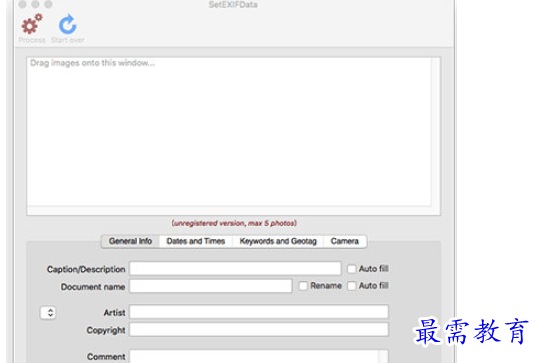The image size is (537, 363).
Task: Click the stepper beside the Artist field
Action: [x=48, y=313]
